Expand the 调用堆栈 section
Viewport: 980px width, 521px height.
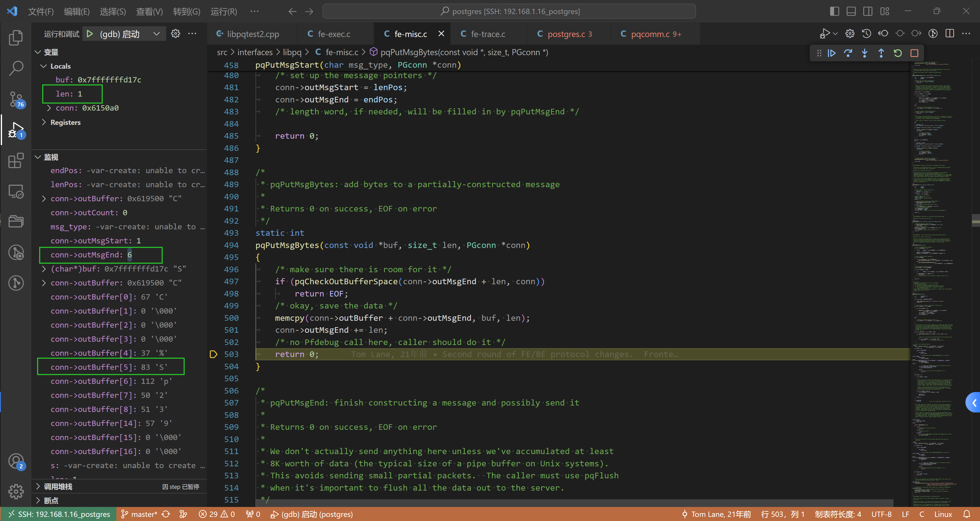click(x=38, y=486)
